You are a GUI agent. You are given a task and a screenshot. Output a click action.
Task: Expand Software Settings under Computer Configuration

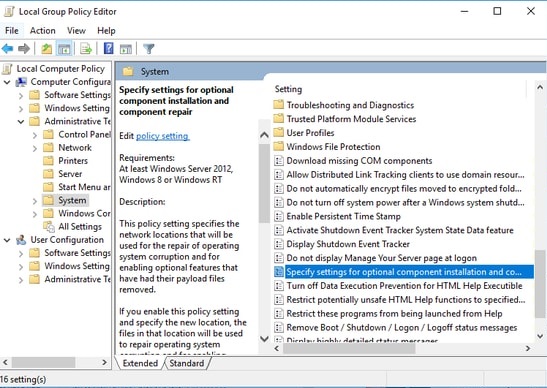pos(21,96)
